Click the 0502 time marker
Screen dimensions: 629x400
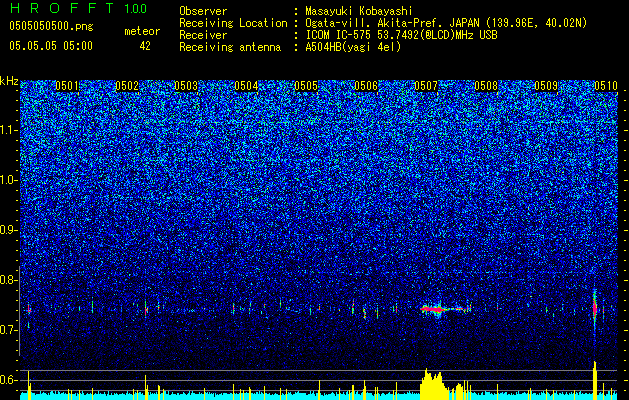pyautogui.click(x=127, y=85)
